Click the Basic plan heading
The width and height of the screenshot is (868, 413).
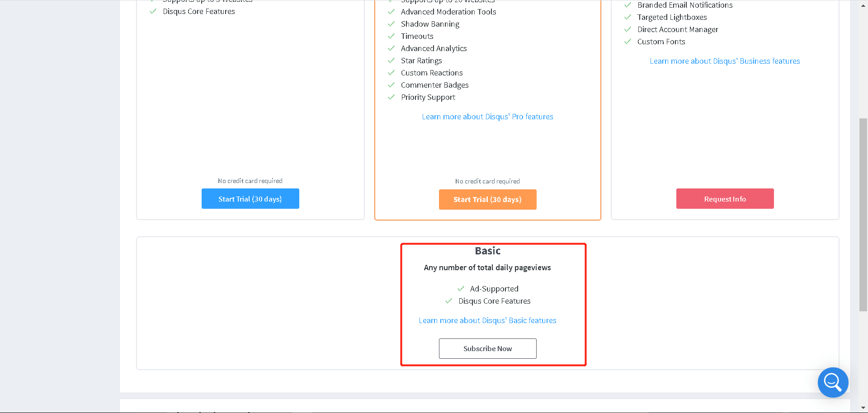tap(487, 251)
